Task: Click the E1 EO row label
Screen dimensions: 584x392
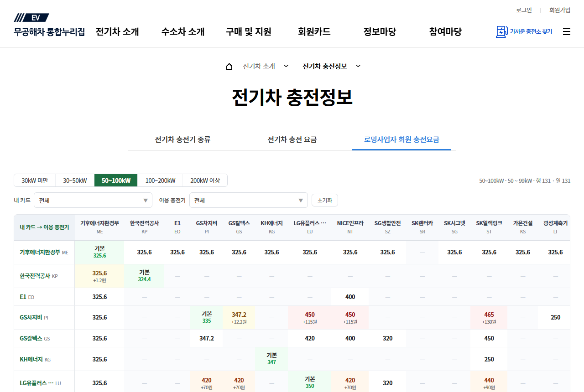Action: (44, 297)
